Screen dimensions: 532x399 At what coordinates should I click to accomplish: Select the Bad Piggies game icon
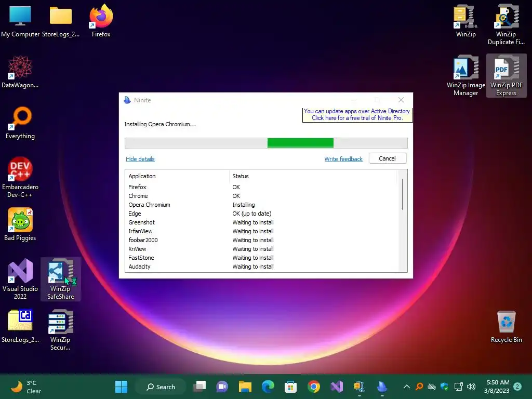pos(20,224)
